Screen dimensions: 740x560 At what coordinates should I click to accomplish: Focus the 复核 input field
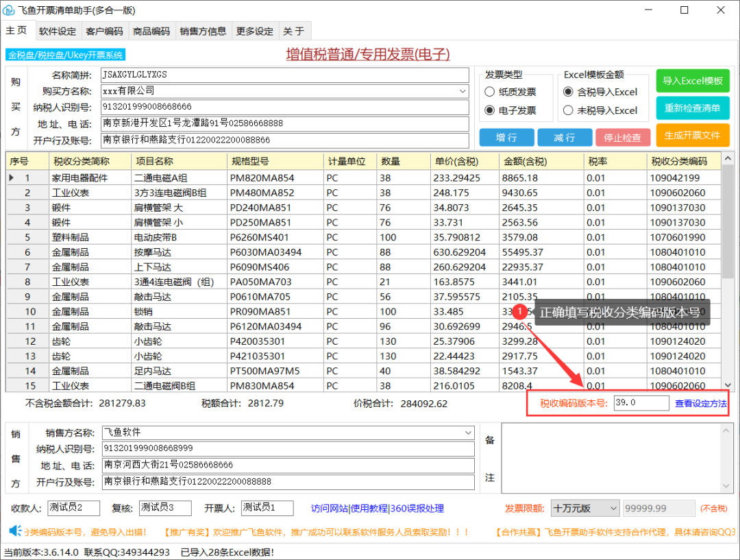(165, 508)
